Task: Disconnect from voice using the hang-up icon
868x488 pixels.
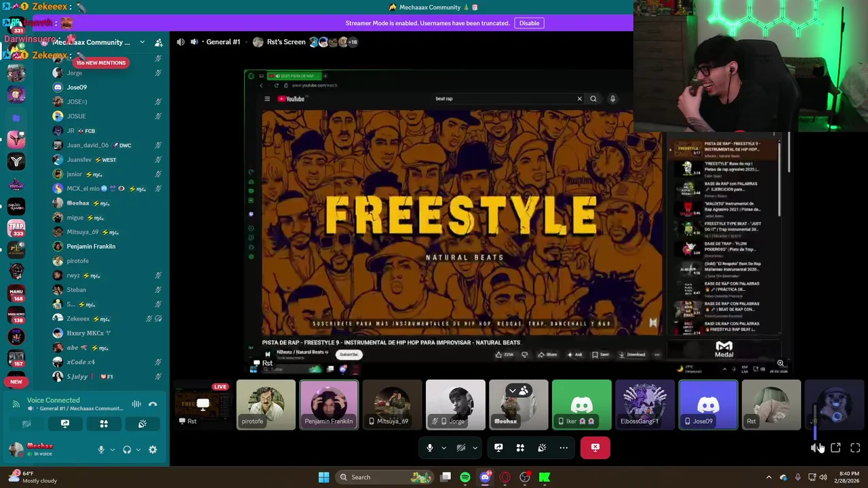Action: click(153, 404)
